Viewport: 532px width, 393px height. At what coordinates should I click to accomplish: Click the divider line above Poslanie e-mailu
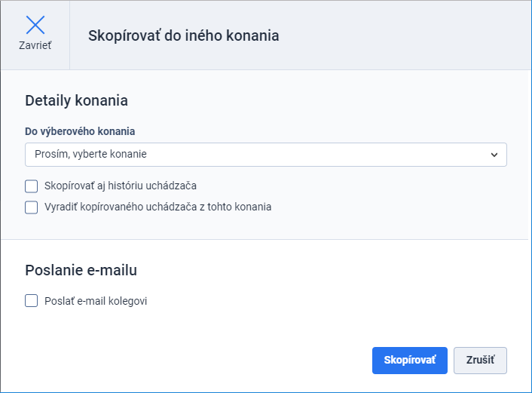point(264,239)
